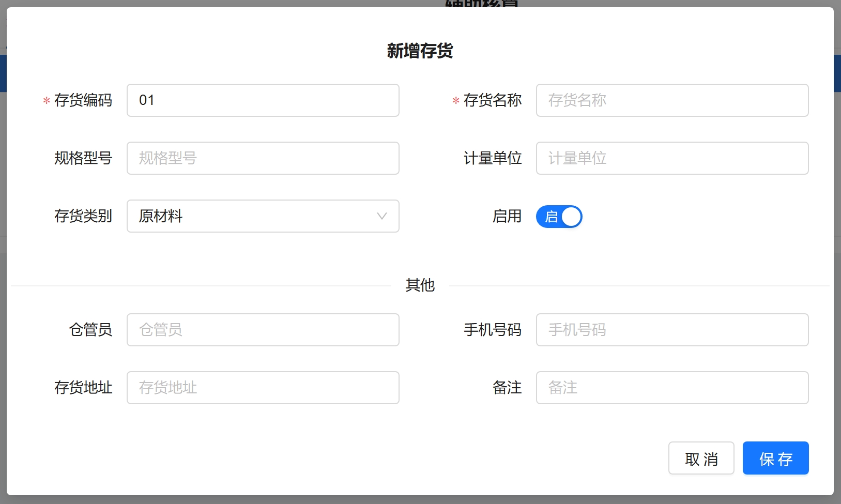This screenshot has width=841, height=504.
Task: Click the 新增存货 dialog title
Action: 420,51
